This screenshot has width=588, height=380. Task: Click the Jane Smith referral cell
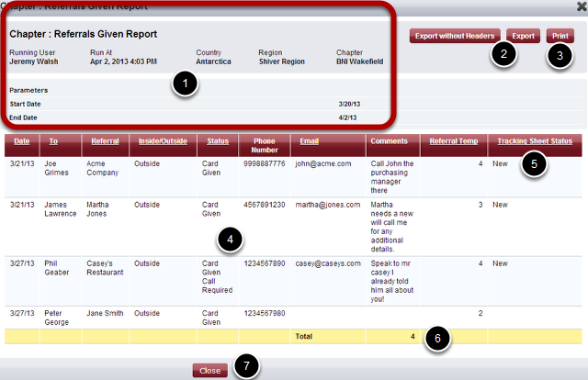tap(108, 313)
